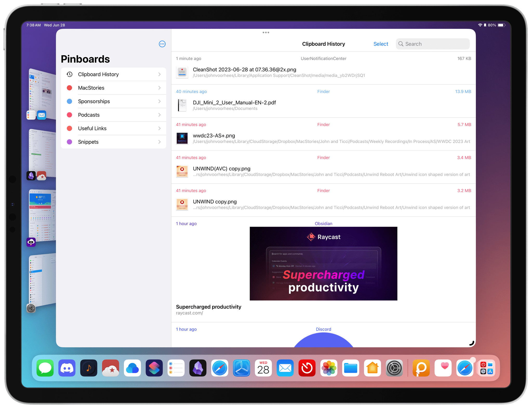Tap the Supercharged productivity title
This screenshot has height=409, width=532.
(x=209, y=307)
